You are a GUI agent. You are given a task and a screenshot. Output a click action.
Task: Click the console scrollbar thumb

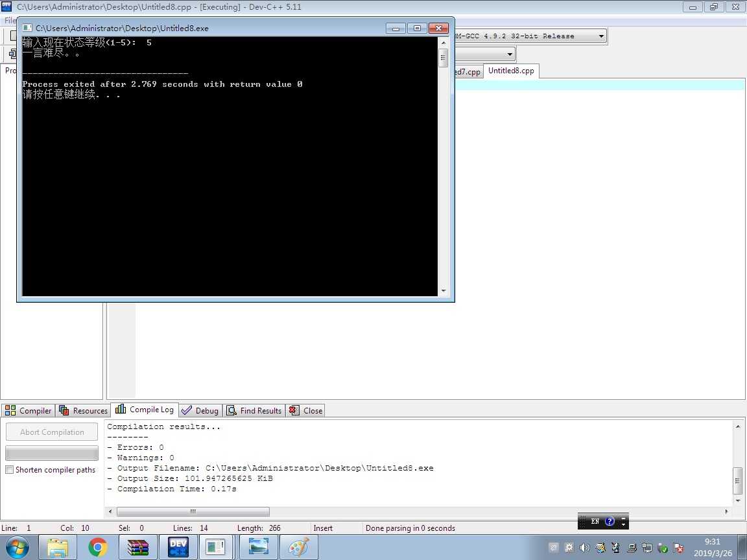(444, 58)
